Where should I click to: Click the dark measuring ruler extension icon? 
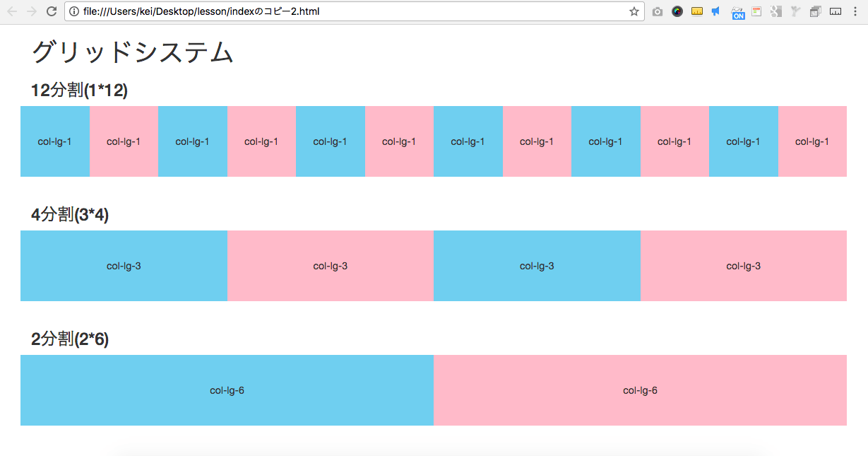835,11
